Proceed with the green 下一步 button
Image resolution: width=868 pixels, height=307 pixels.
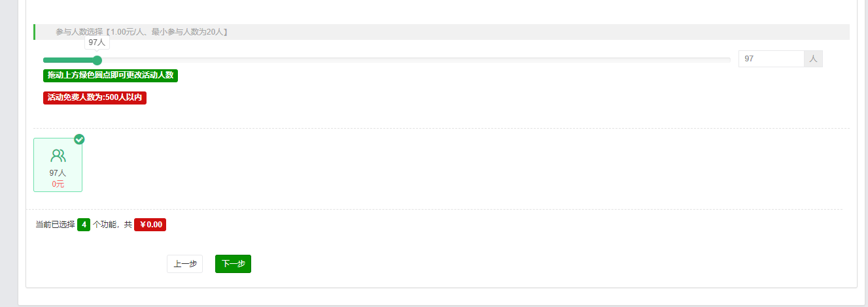[x=233, y=264]
